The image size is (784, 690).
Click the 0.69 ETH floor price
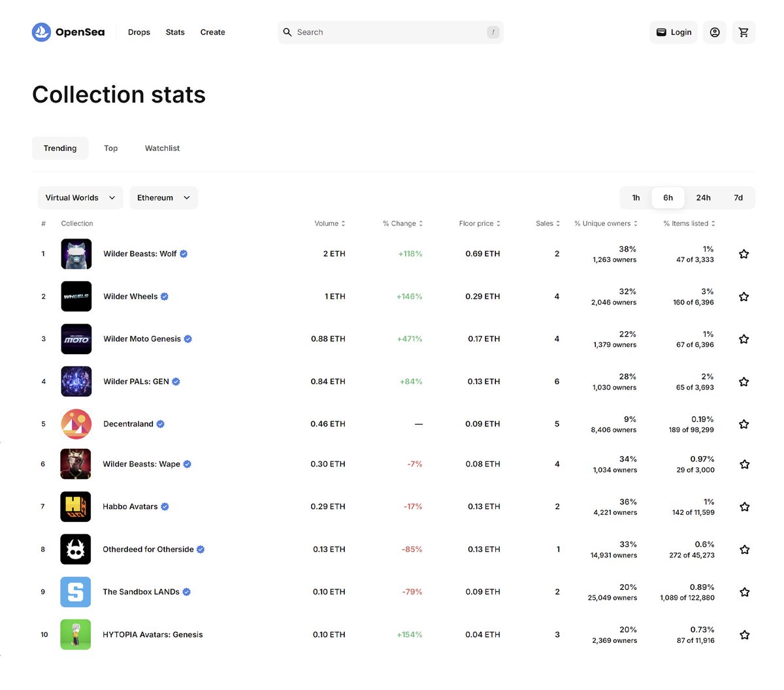483,254
